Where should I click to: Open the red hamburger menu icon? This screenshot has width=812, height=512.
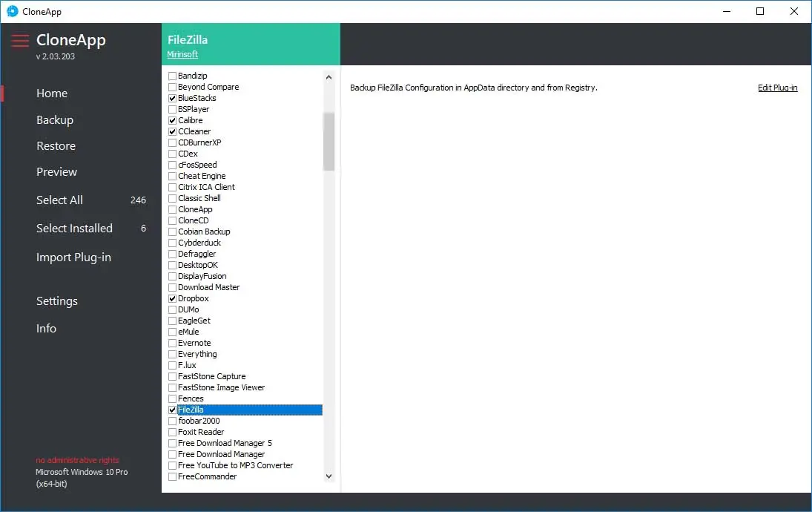pos(20,40)
